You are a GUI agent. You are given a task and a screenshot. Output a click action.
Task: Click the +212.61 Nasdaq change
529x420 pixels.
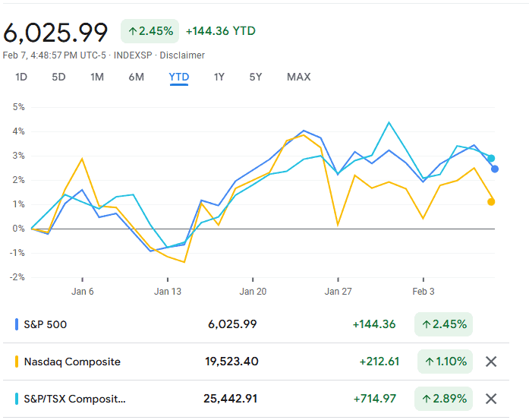379,362
